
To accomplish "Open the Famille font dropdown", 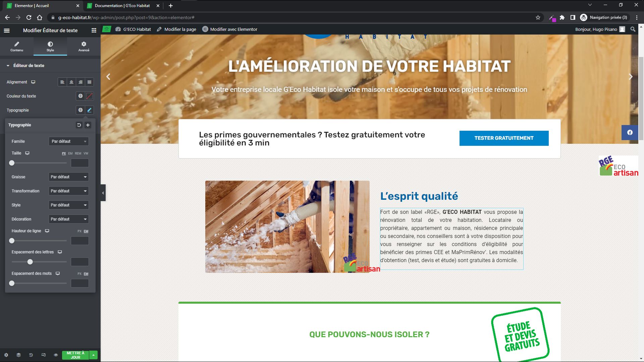I will [68, 141].
